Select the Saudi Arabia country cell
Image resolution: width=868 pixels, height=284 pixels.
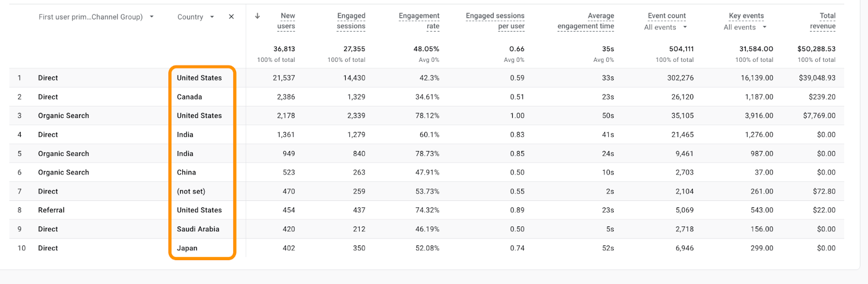pos(198,229)
